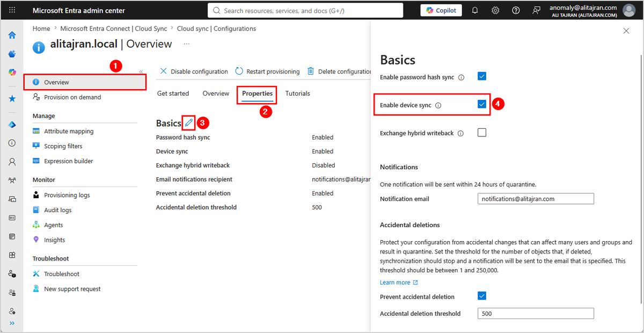Open Favorites star in the left rail
The image size is (644, 333).
tap(12, 99)
